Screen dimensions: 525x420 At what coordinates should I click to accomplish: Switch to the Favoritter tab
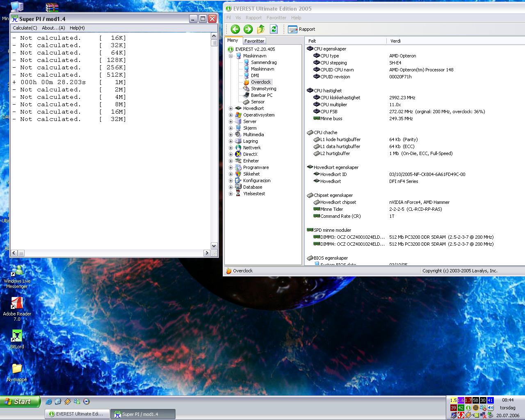tap(254, 41)
